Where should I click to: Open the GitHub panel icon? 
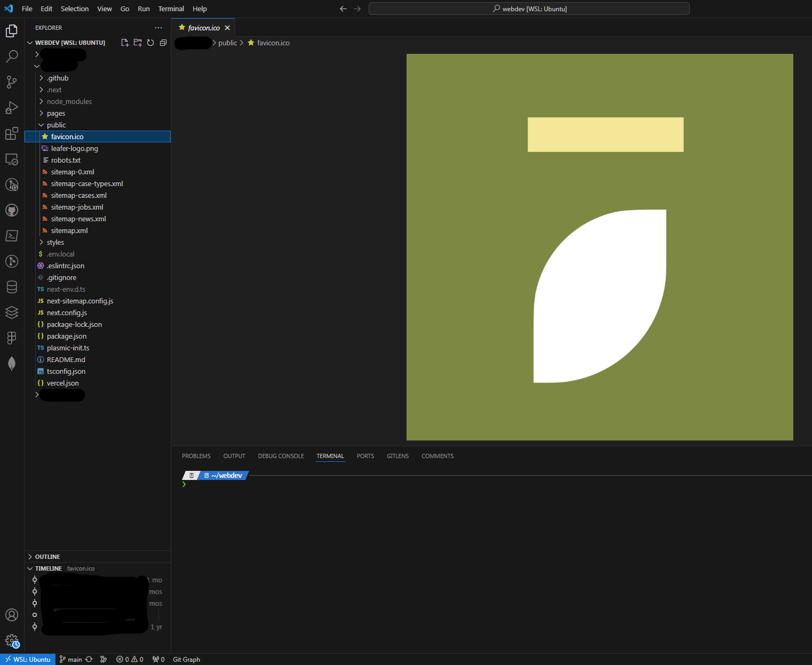pos(12,210)
